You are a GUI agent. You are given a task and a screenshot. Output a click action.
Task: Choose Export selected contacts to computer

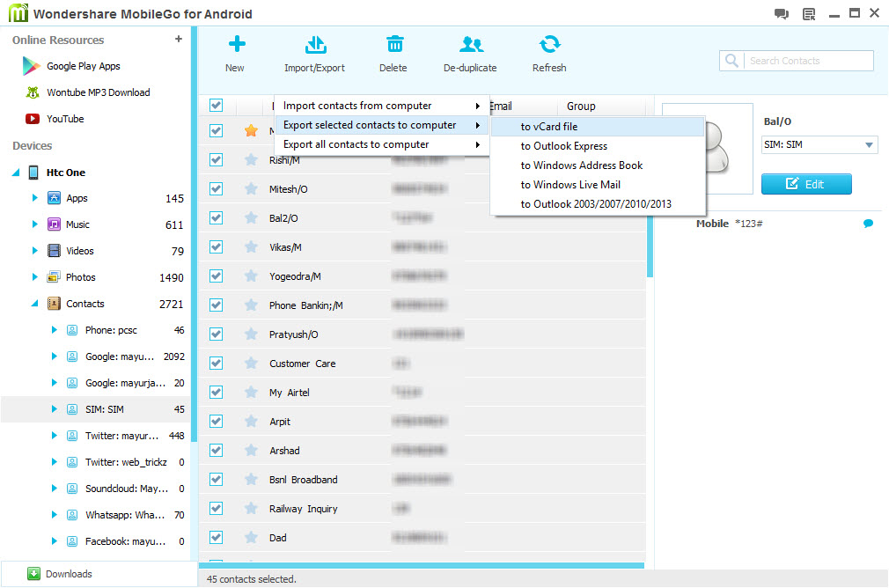(382, 125)
